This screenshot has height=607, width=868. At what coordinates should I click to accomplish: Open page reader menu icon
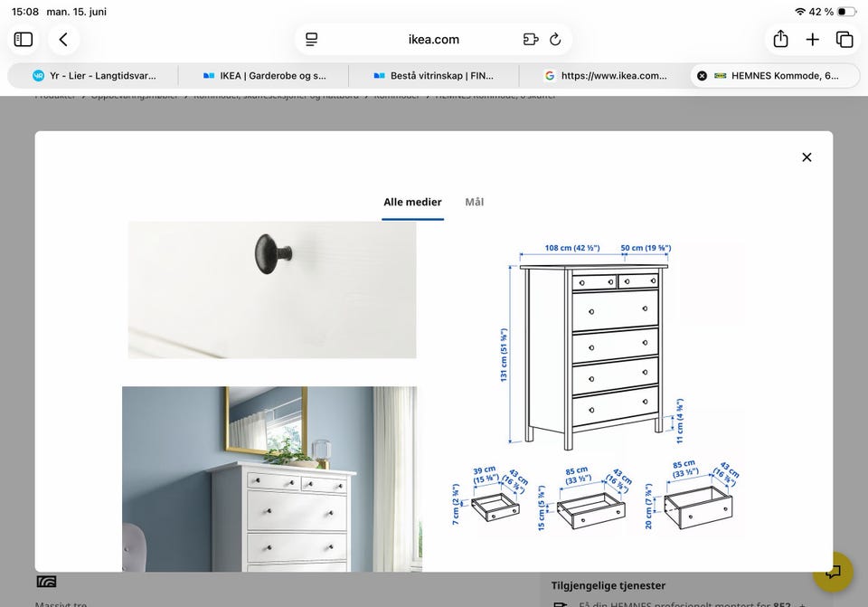312,39
